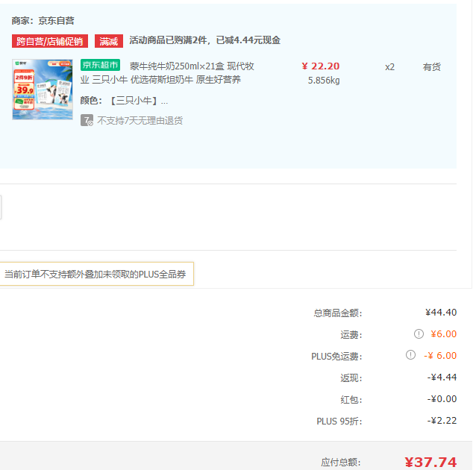Viewport: 476px width, 470px height.
Task: Click the weight value 5.856kg
Action: [x=324, y=81]
